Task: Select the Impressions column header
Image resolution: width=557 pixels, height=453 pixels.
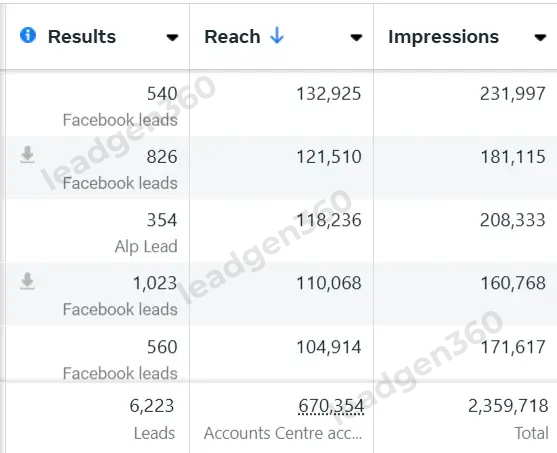Action: 443,37
